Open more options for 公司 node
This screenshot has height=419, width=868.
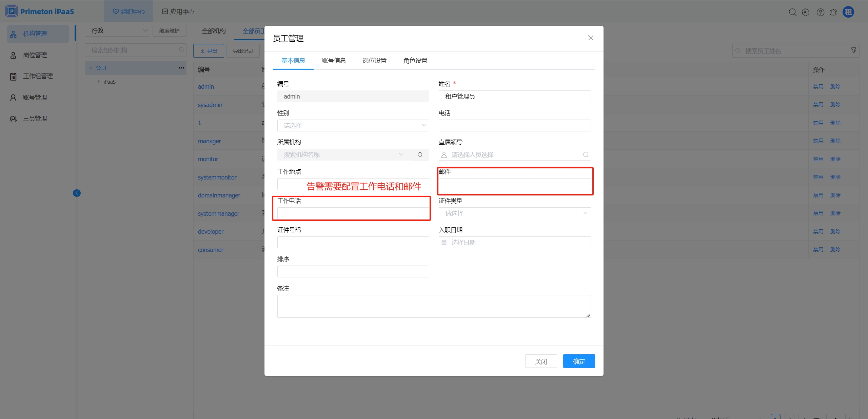point(181,68)
